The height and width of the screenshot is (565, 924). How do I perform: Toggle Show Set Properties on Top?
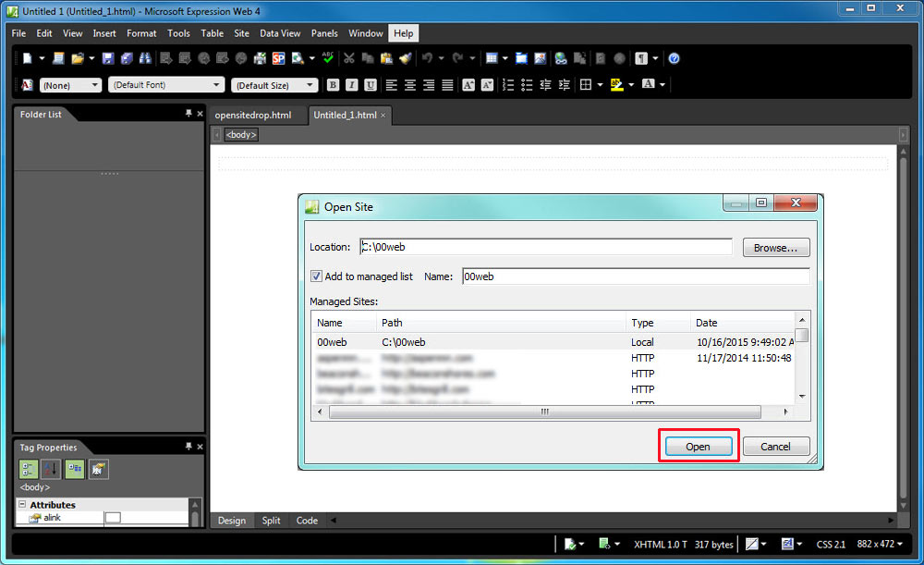point(75,469)
